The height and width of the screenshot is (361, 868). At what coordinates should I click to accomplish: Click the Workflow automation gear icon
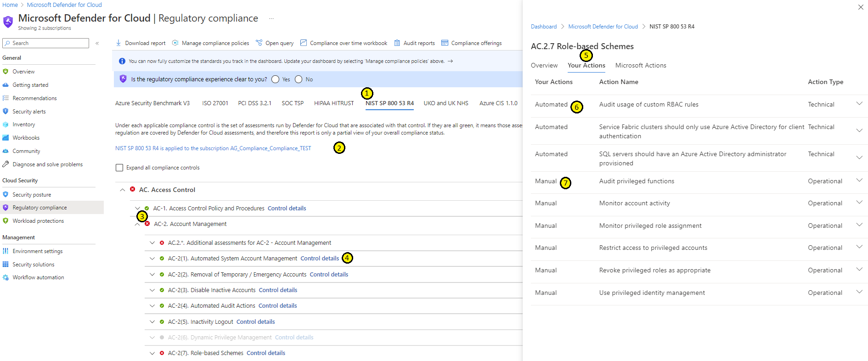pos(6,277)
